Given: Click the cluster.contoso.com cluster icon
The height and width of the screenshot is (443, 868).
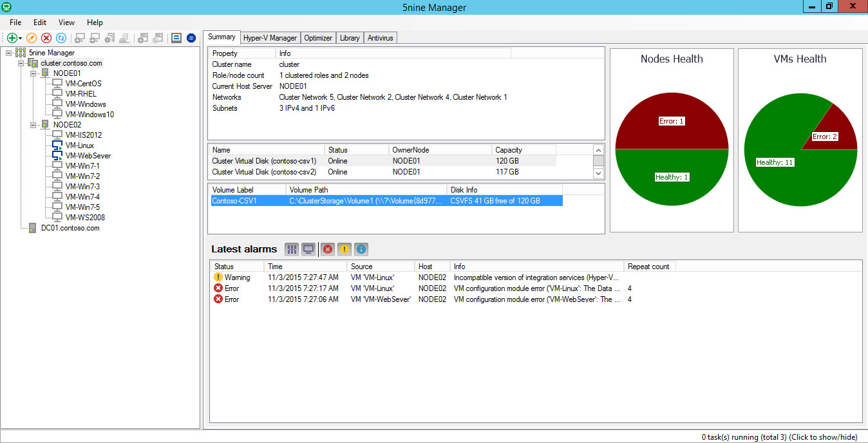Looking at the screenshot, I should (32, 63).
